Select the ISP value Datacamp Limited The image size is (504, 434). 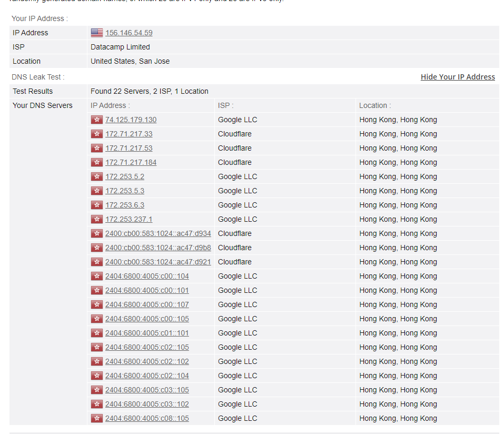pos(120,47)
